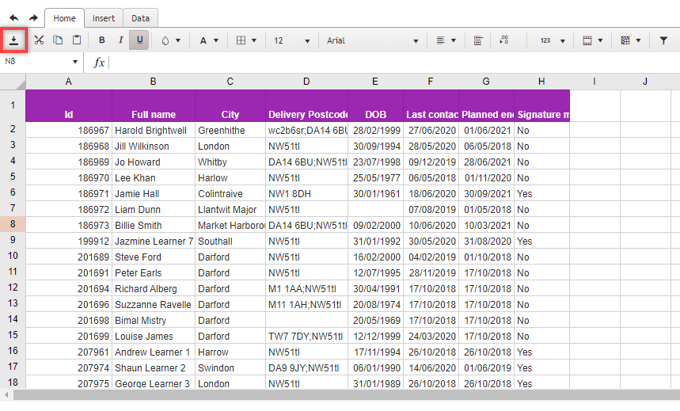Viewport: 680px width, 411px height.
Task: Select cell containing Jazmine Learner 7
Action: (x=154, y=241)
